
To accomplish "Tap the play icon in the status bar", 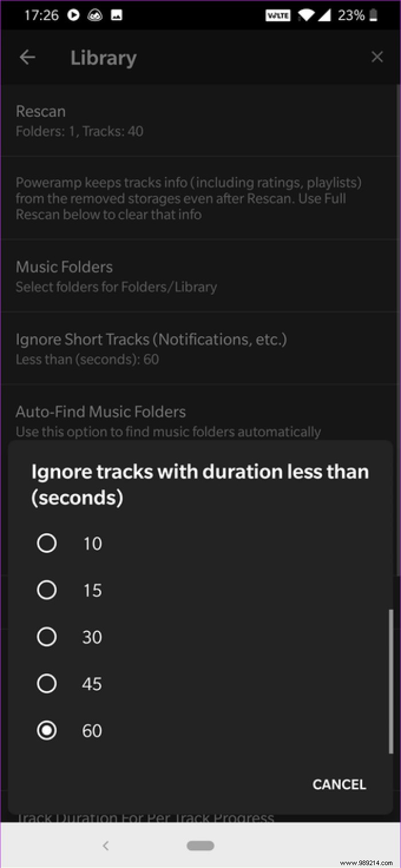I will point(73,15).
